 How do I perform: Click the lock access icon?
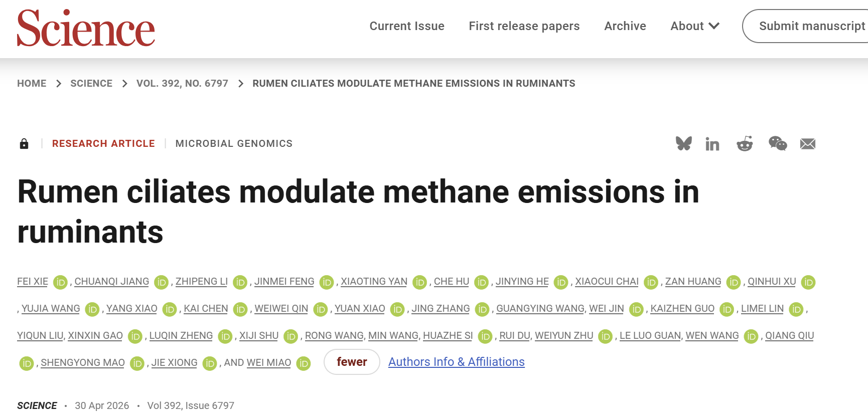pos(24,144)
